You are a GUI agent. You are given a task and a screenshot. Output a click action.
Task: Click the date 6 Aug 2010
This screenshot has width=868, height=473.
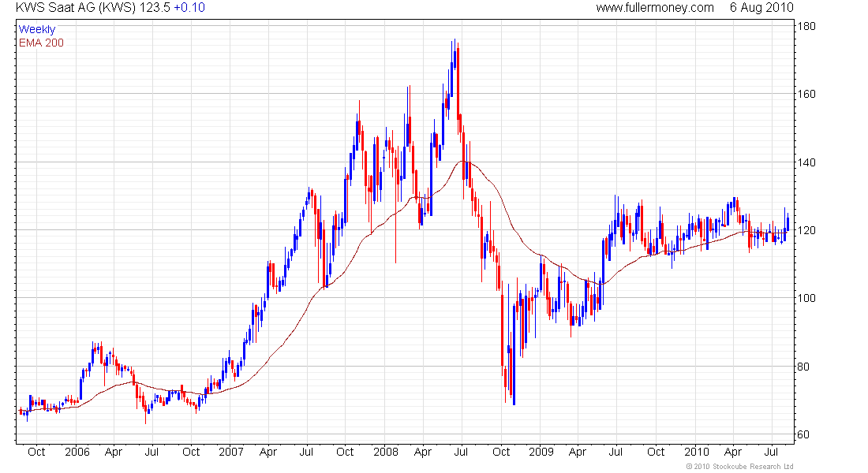761,8
